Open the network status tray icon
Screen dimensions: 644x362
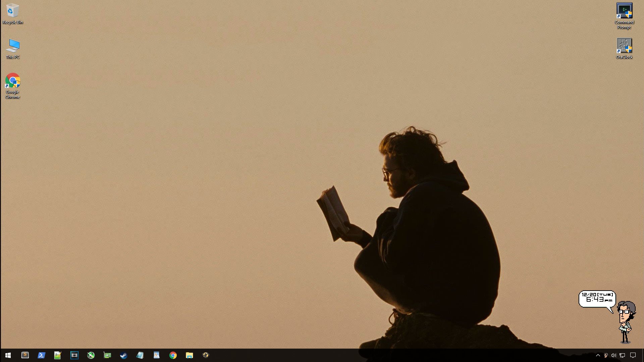(x=622, y=355)
